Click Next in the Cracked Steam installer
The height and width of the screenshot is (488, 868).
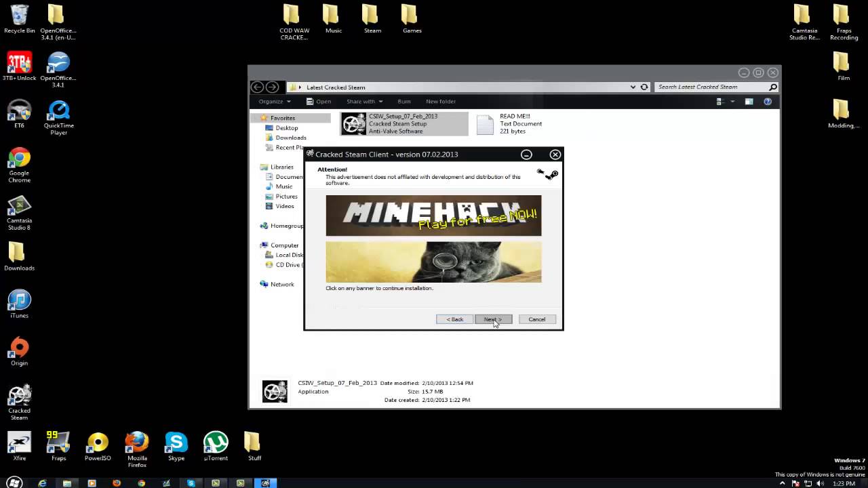[493, 319]
